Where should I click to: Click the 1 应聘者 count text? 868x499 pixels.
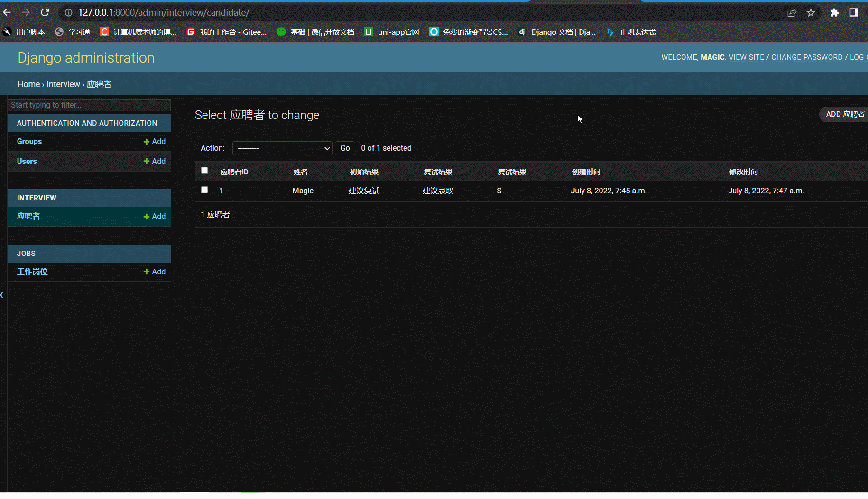coord(215,214)
